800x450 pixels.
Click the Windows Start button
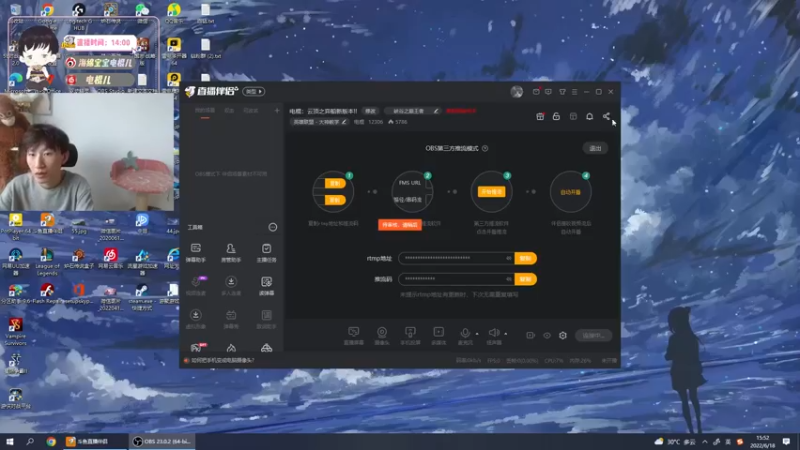[x=10, y=441]
